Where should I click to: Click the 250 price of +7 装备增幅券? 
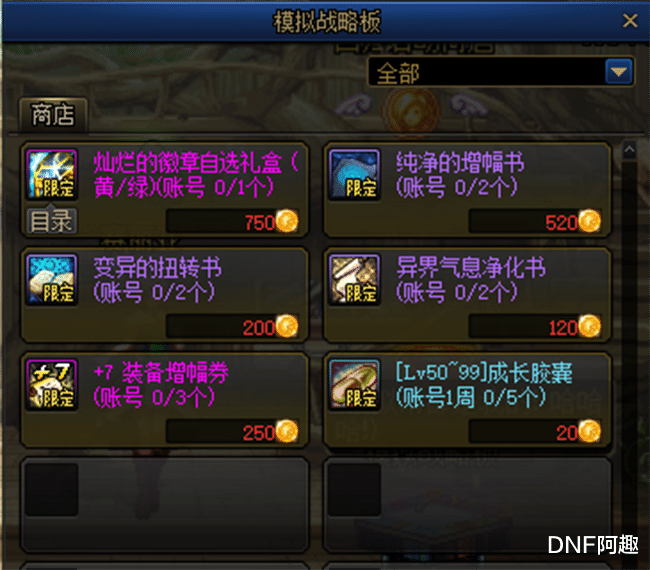coord(259,433)
